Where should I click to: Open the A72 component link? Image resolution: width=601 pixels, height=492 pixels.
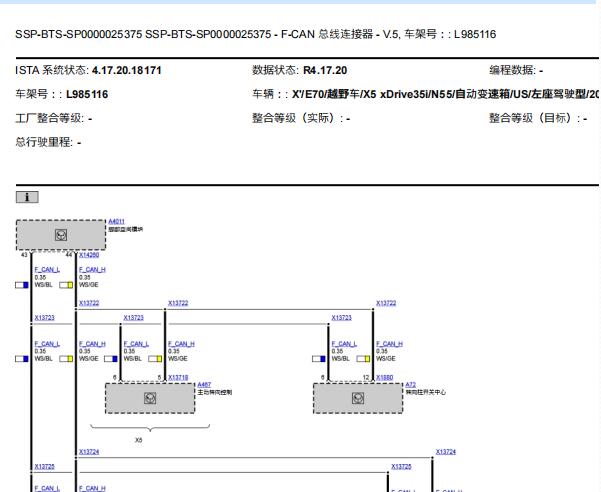tap(411, 385)
